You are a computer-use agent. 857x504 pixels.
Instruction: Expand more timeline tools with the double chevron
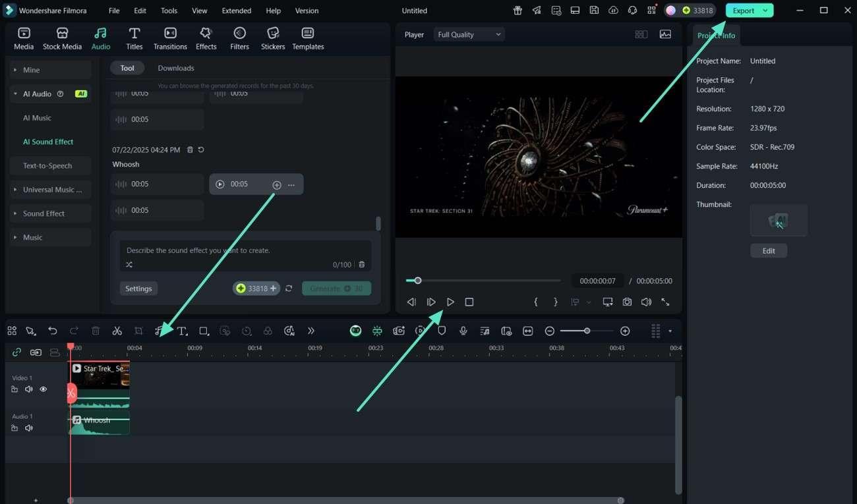tap(311, 331)
